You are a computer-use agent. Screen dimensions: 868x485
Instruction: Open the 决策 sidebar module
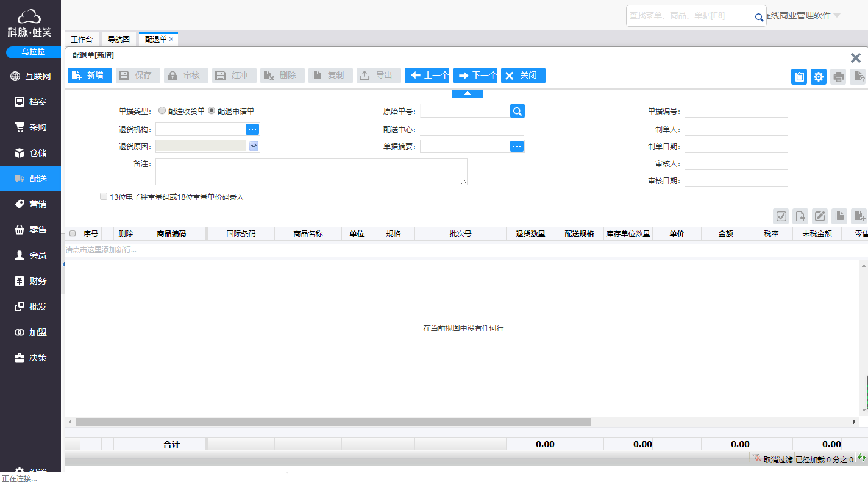30,358
